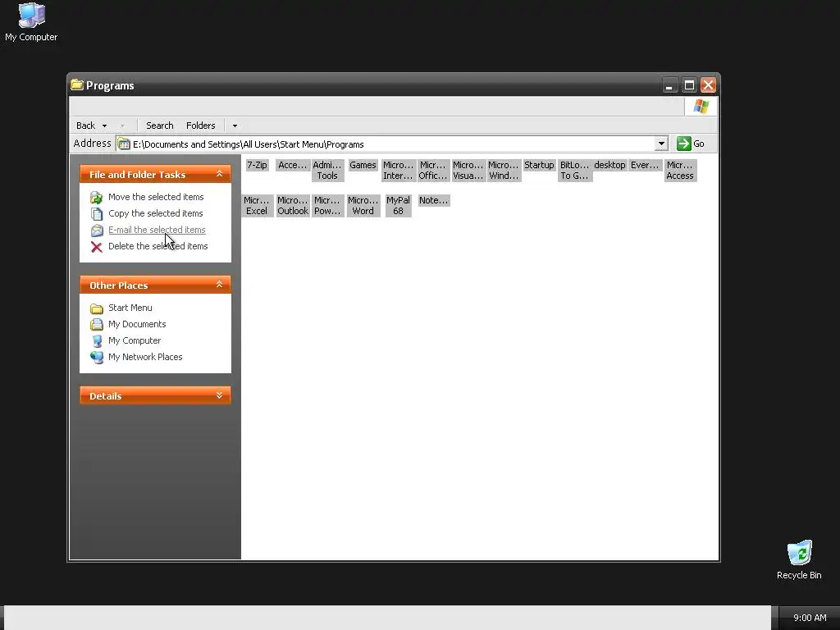This screenshot has height=630, width=840.
Task: Select the Micro... Wind... item
Action: pos(504,171)
